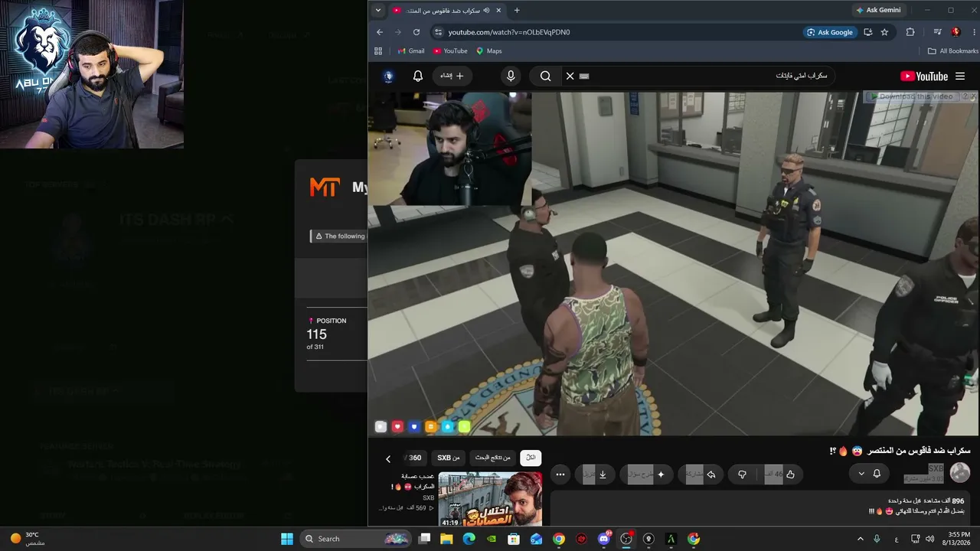
Task: Open File Explorer from taskbar
Action: pyautogui.click(x=447, y=539)
